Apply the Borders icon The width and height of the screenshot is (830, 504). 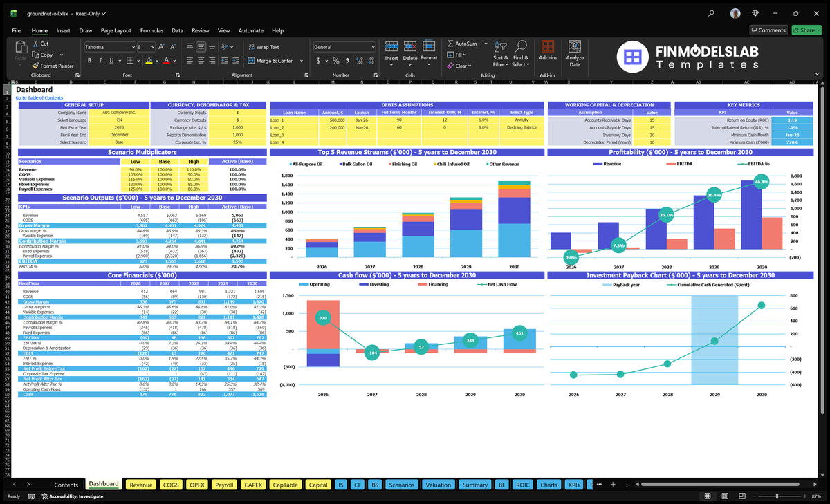click(131, 61)
